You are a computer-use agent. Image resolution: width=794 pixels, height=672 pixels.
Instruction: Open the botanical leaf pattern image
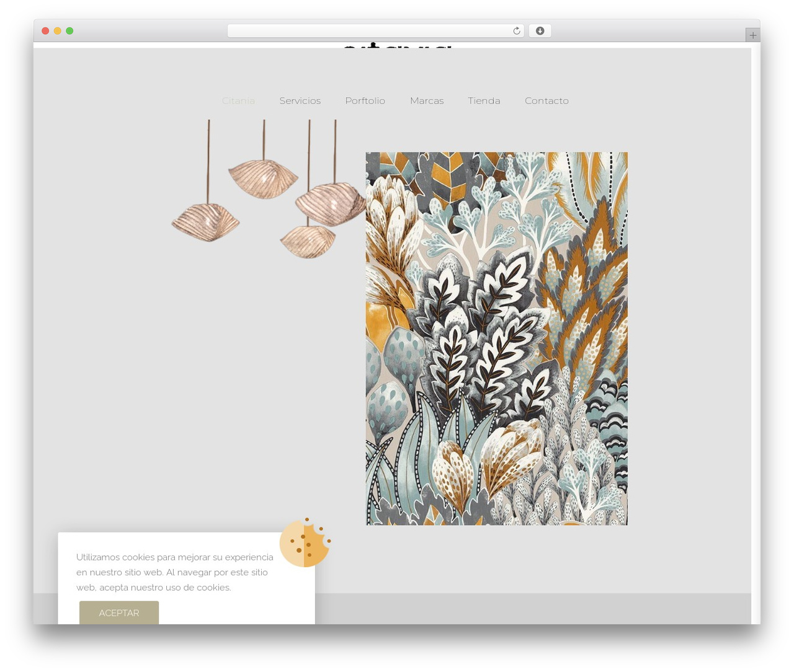point(496,338)
